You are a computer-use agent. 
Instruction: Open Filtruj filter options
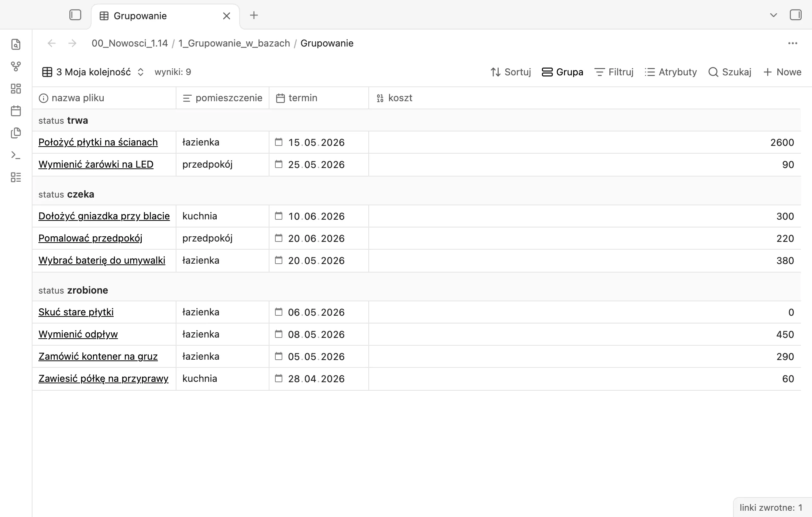pyautogui.click(x=614, y=72)
